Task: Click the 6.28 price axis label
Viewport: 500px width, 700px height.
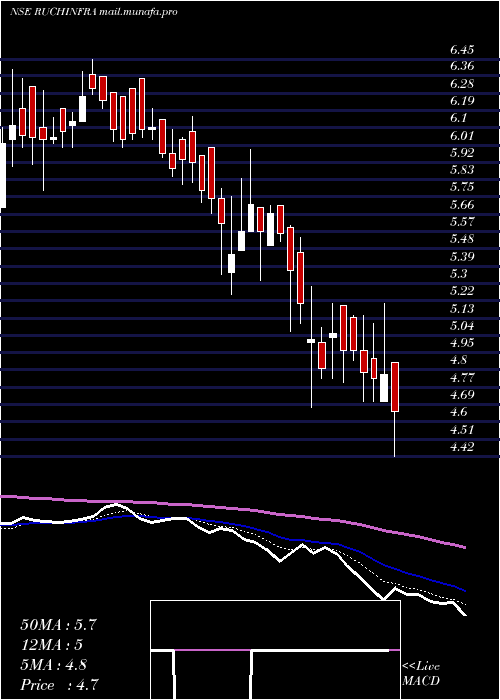Action: click(462, 84)
